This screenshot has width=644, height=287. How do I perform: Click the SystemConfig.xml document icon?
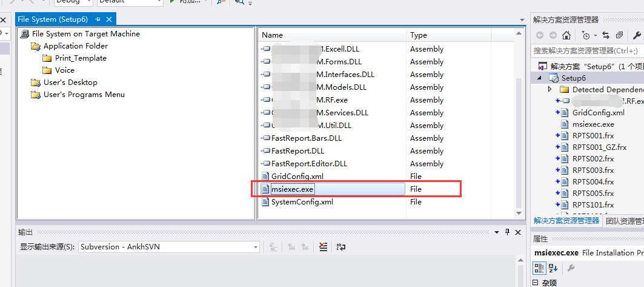click(x=265, y=202)
